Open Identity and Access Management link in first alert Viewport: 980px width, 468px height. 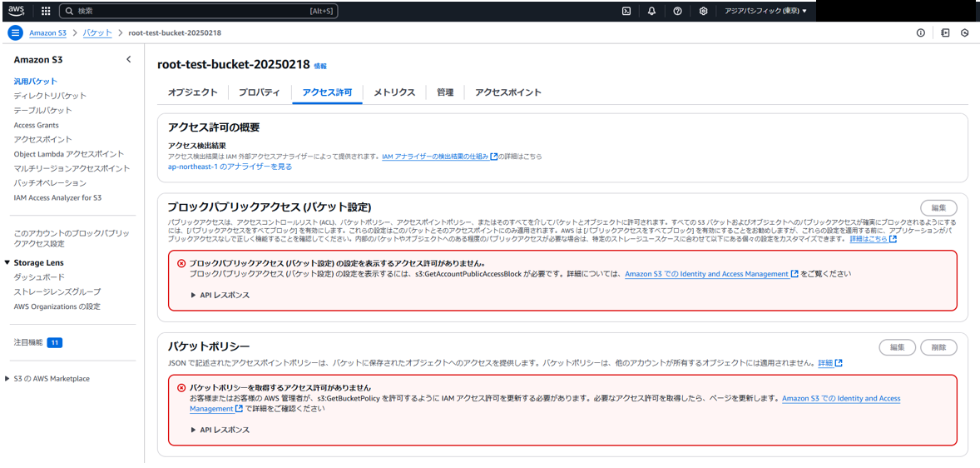[x=711, y=274]
